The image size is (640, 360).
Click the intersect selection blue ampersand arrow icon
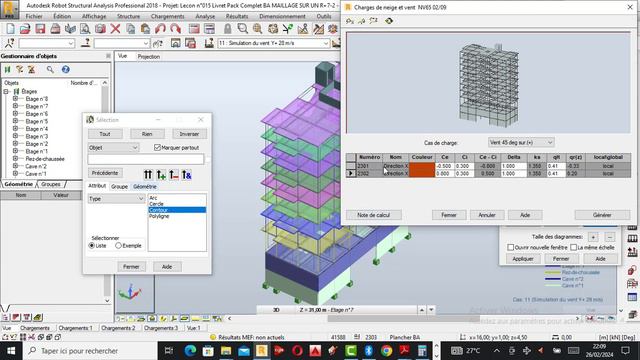coord(187,175)
